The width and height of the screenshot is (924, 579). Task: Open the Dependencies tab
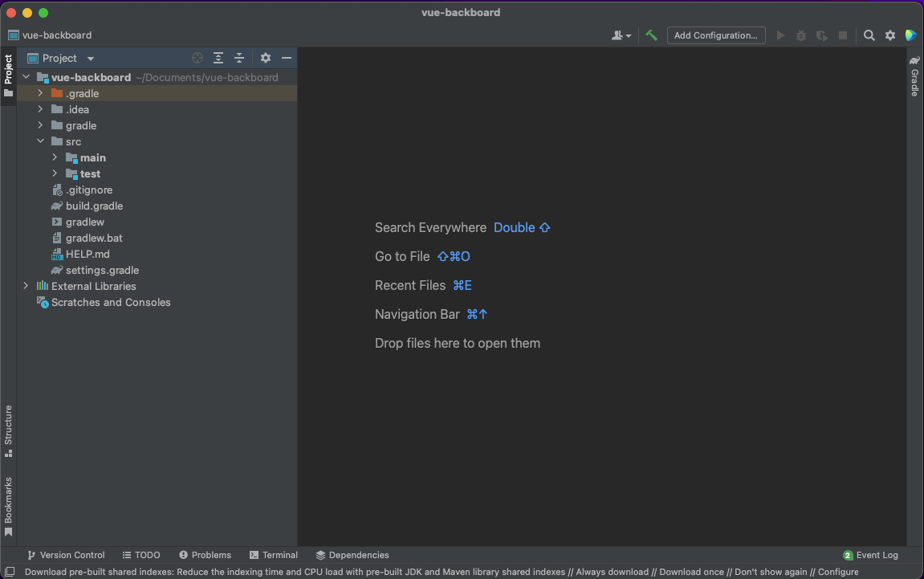(x=352, y=556)
